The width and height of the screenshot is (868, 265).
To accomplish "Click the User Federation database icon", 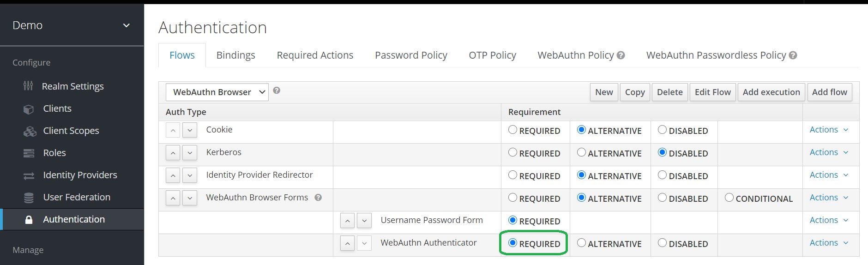I will pyautogui.click(x=29, y=198).
